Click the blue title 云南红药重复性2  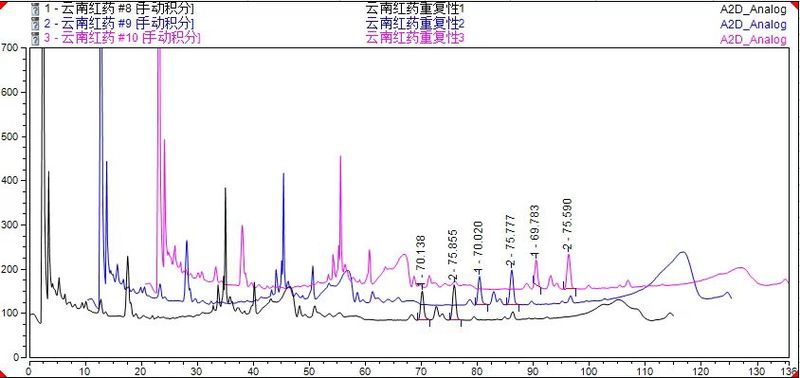pos(415,23)
